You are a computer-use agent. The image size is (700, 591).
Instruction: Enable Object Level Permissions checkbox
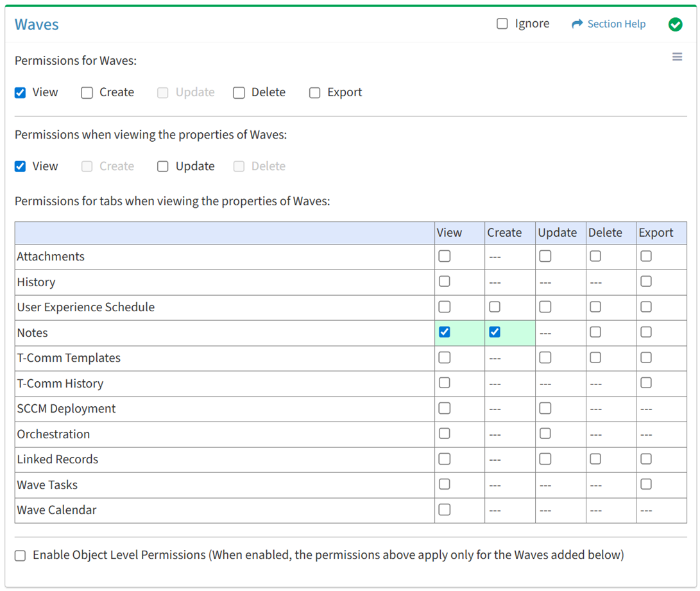21,556
